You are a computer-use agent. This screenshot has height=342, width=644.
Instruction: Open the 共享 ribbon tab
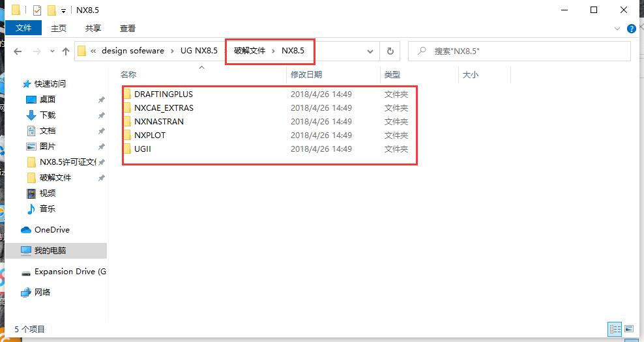point(93,28)
